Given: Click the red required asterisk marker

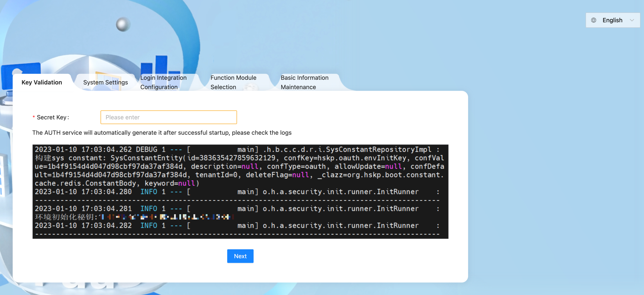Looking at the screenshot, I should (x=34, y=117).
